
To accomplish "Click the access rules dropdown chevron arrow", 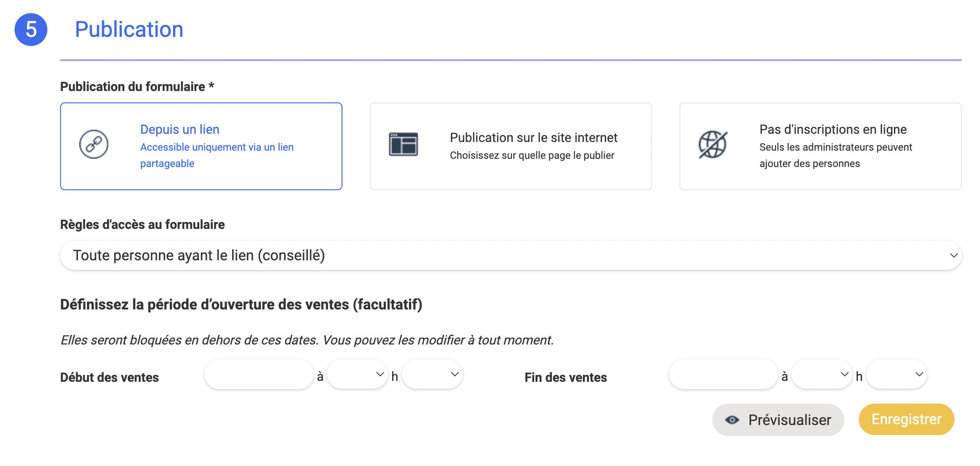I will pyautogui.click(x=954, y=255).
